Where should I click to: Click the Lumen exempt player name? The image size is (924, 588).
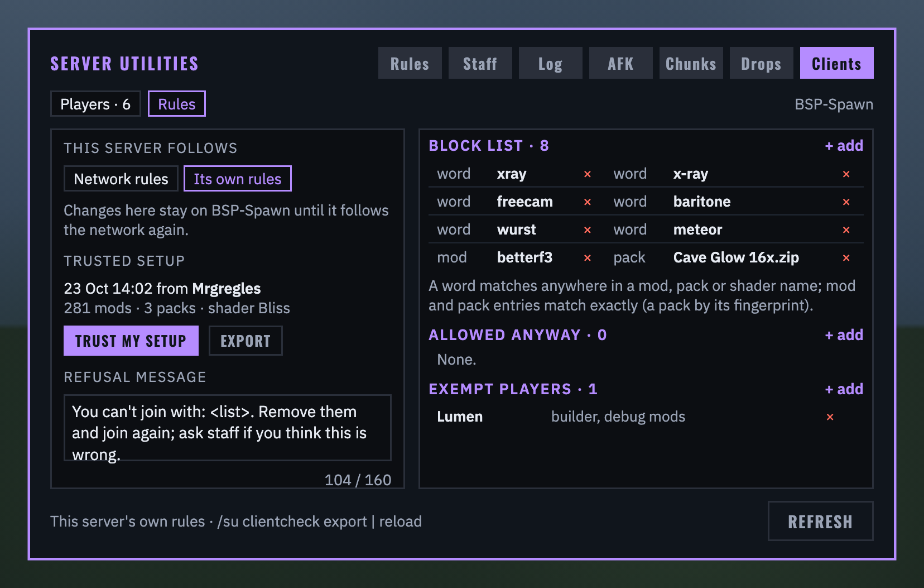click(460, 417)
